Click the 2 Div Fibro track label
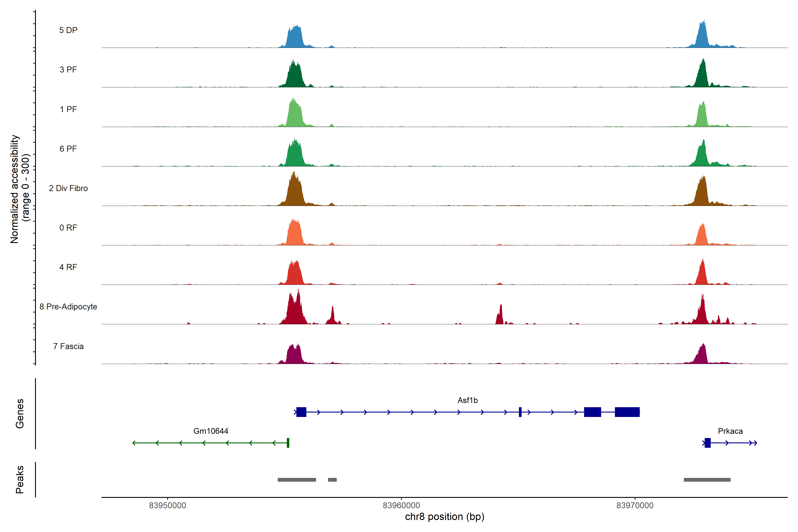Viewport: 798px width, 532px height. click(68, 188)
